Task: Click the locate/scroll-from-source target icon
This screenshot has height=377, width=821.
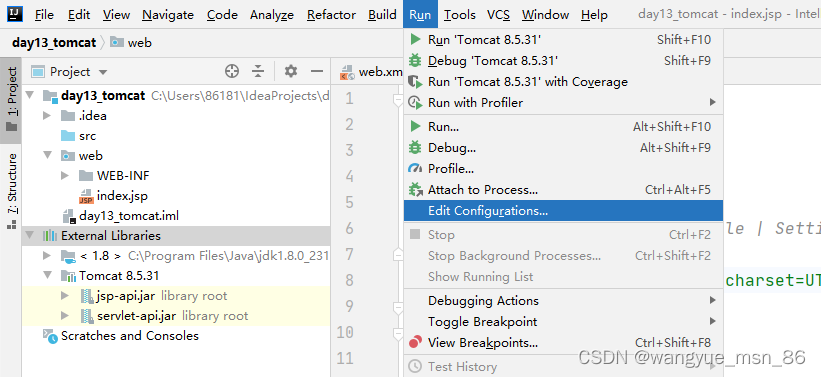Action: pos(231,71)
